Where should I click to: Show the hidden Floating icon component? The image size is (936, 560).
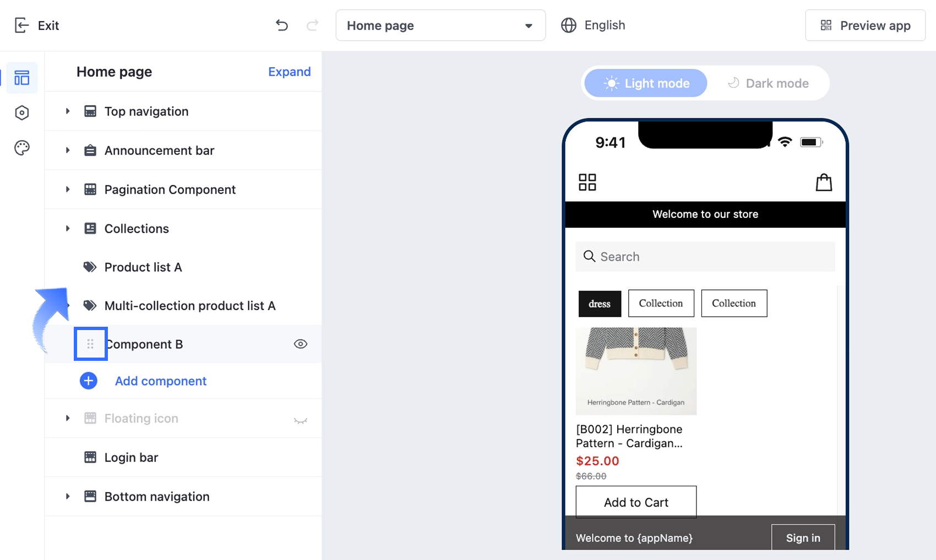[x=301, y=420]
